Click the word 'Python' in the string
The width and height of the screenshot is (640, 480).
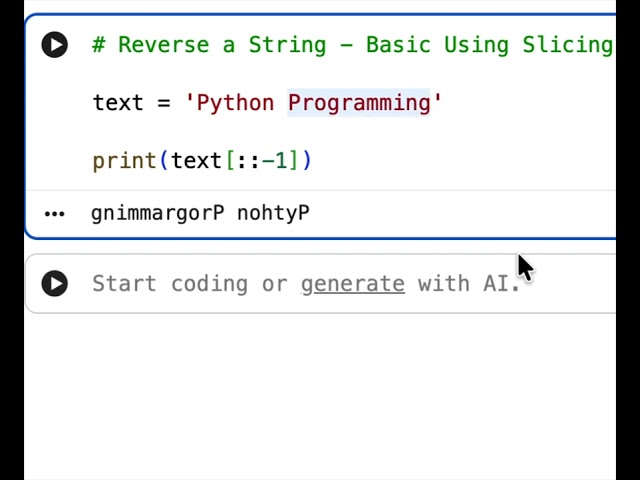pos(235,103)
